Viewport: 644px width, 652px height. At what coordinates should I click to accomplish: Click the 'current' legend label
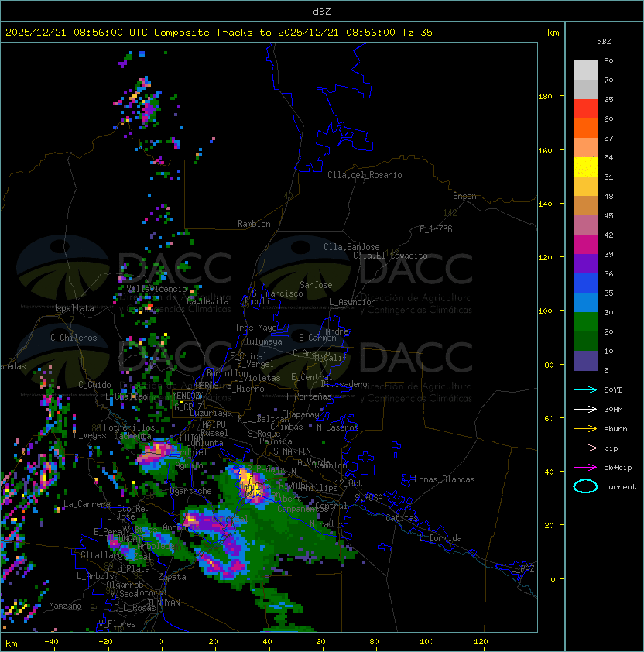tap(620, 487)
